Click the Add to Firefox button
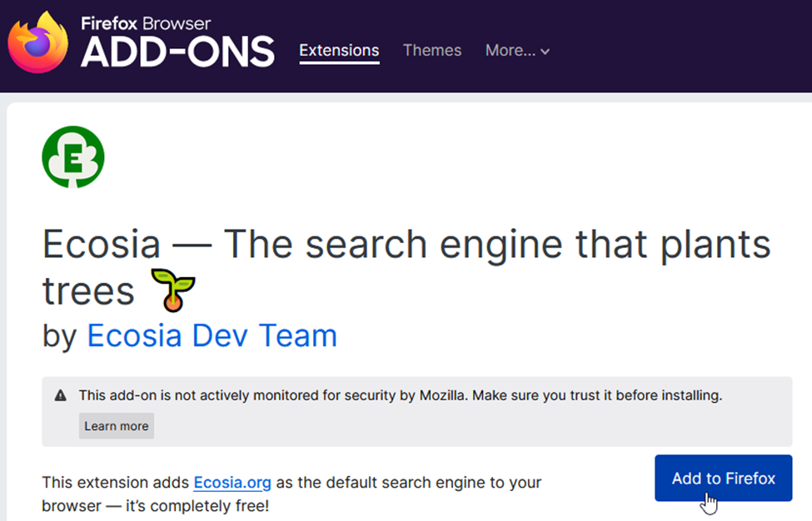Image resolution: width=812 pixels, height=521 pixels. [x=723, y=478]
